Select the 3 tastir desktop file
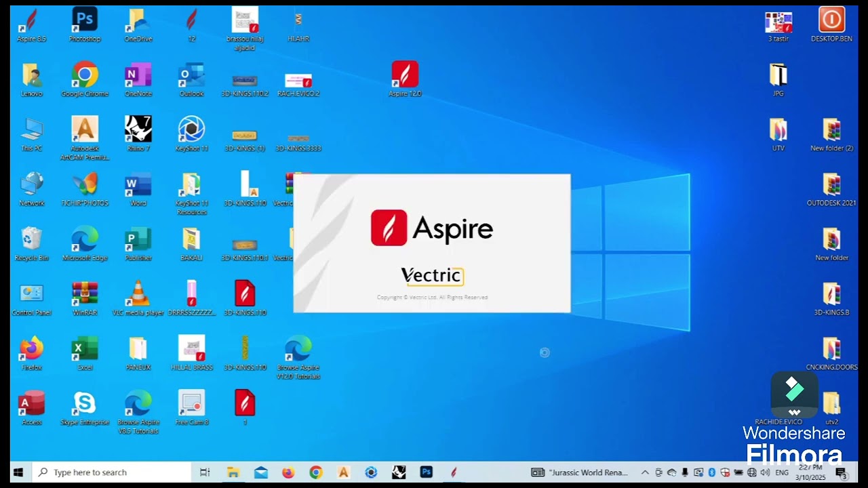The width and height of the screenshot is (868, 488). [x=778, y=26]
